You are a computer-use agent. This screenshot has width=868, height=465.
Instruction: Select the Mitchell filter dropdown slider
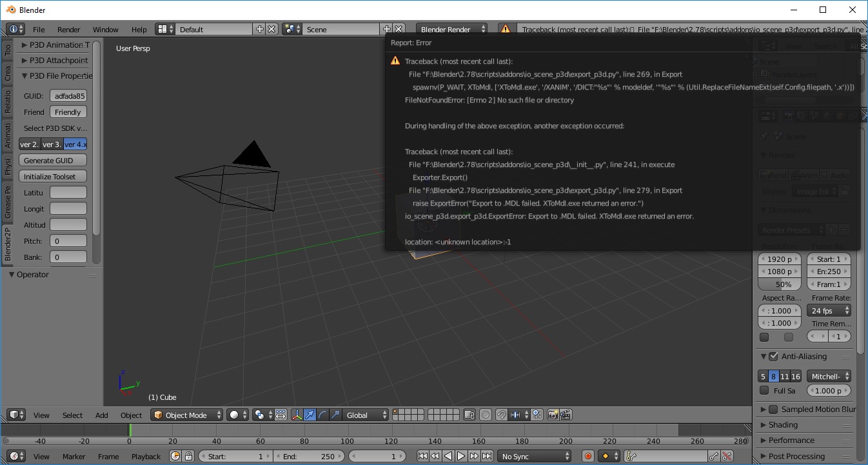[x=828, y=375]
